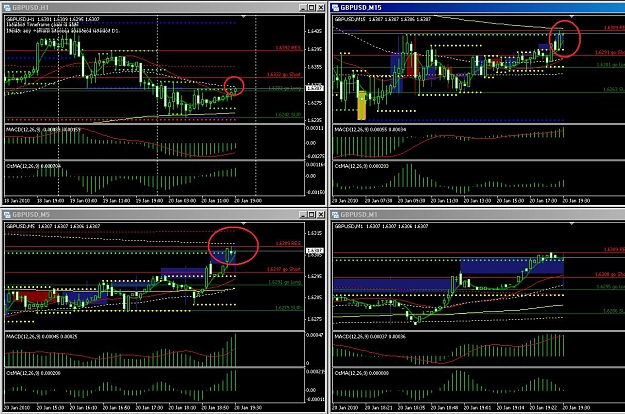The image size is (625, 414).
Task: Click chart shift triangle in H1 chart
Action: pyautogui.click(x=244, y=17)
